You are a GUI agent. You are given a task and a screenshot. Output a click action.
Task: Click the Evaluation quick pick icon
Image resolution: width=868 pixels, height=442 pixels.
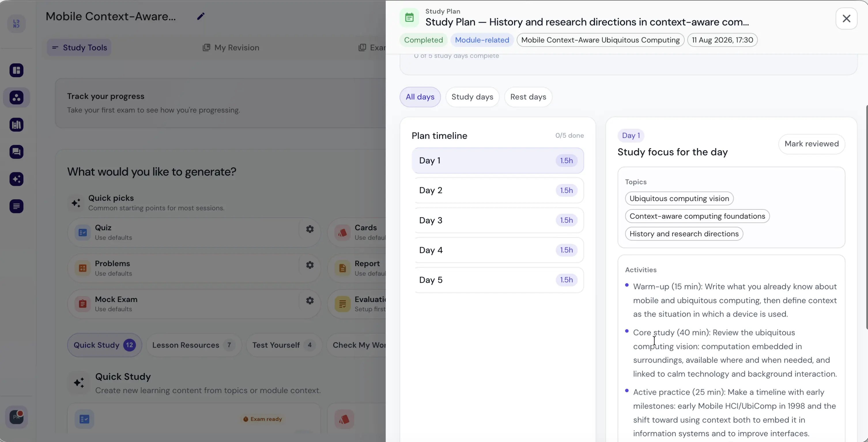[x=342, y=304]
